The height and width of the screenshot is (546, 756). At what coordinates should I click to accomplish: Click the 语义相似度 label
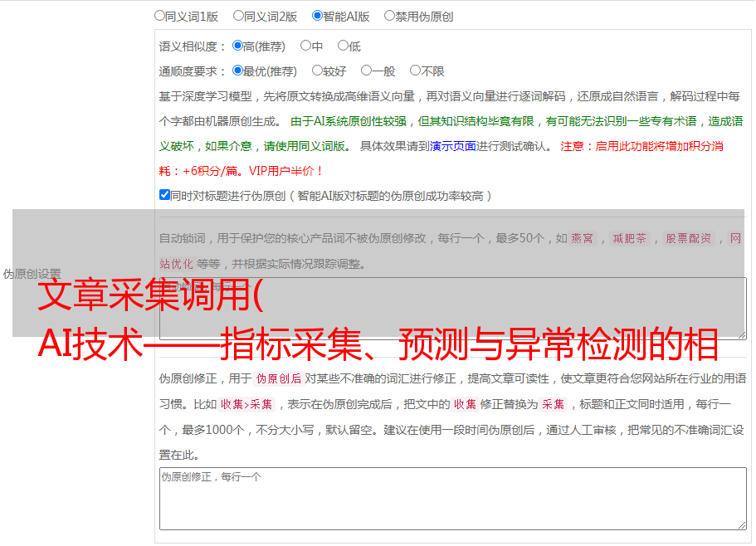[193, 46]
